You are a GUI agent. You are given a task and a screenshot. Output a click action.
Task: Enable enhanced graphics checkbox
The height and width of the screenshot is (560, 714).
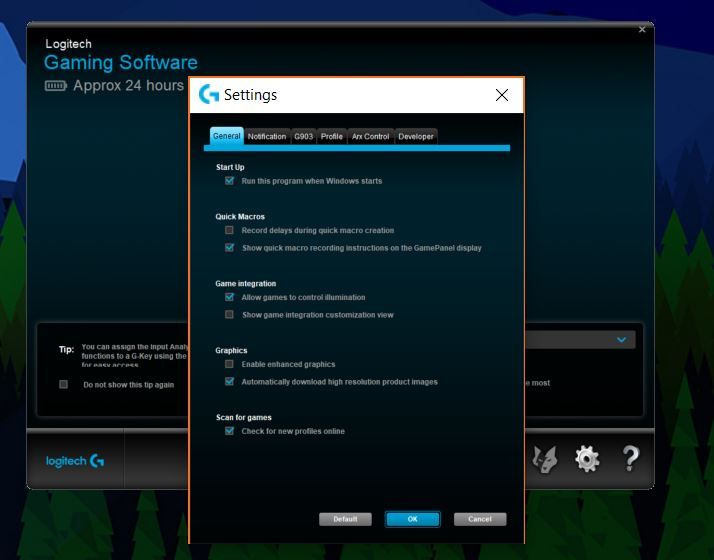230,364
